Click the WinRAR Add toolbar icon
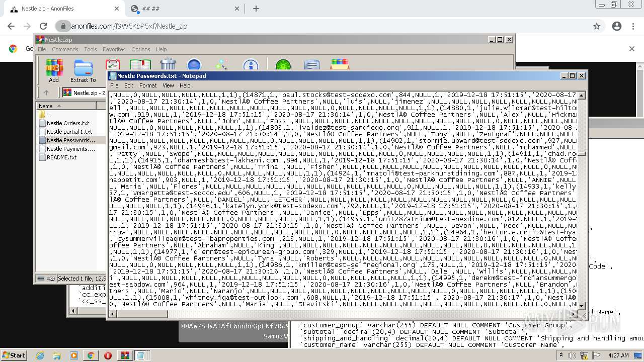The width and height of the screenshot is (644, 362). coord(54,70)
